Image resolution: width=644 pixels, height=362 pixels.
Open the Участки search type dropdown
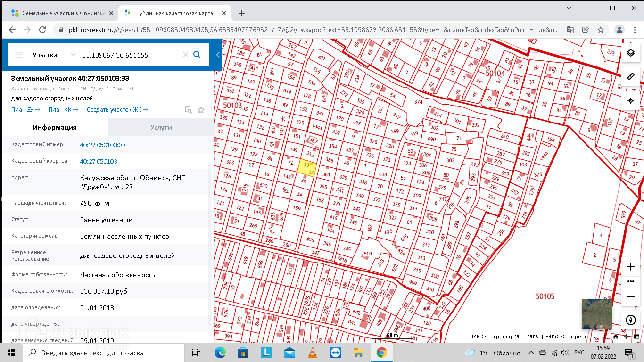click(x=54, y=55)
